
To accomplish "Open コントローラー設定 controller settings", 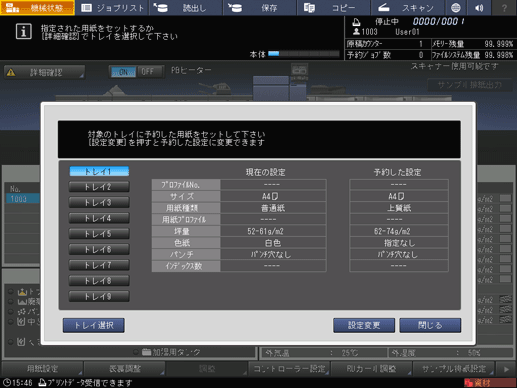I will tap(289, 368).
